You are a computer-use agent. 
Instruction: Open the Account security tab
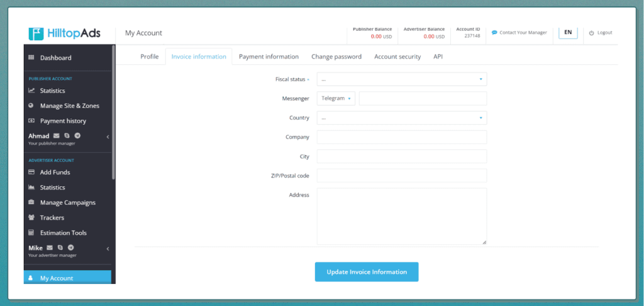click(x=397, y=57)
